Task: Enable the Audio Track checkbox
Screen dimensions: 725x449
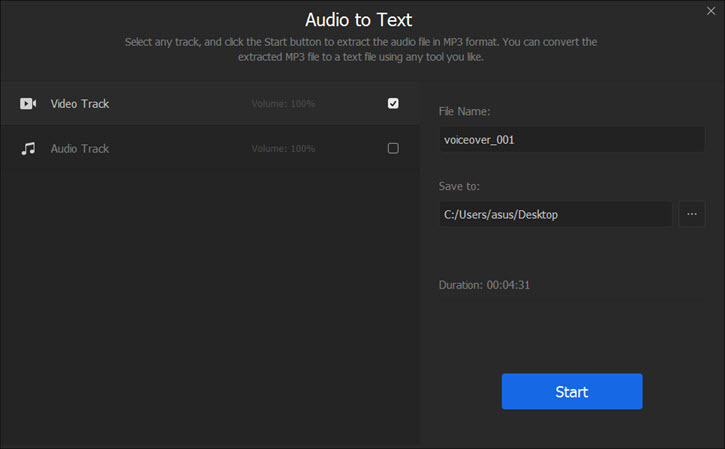Action: click(393, 149)
